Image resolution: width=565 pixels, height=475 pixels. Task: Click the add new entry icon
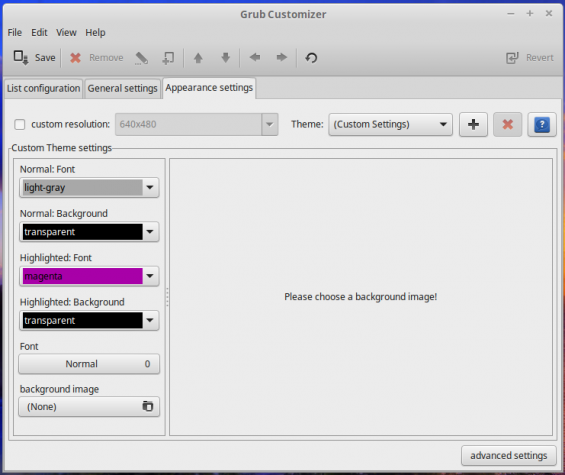[168, 58]
